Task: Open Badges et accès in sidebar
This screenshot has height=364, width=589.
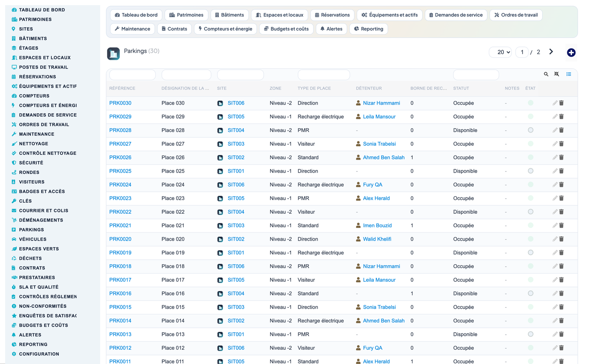Action: (42, 191)
